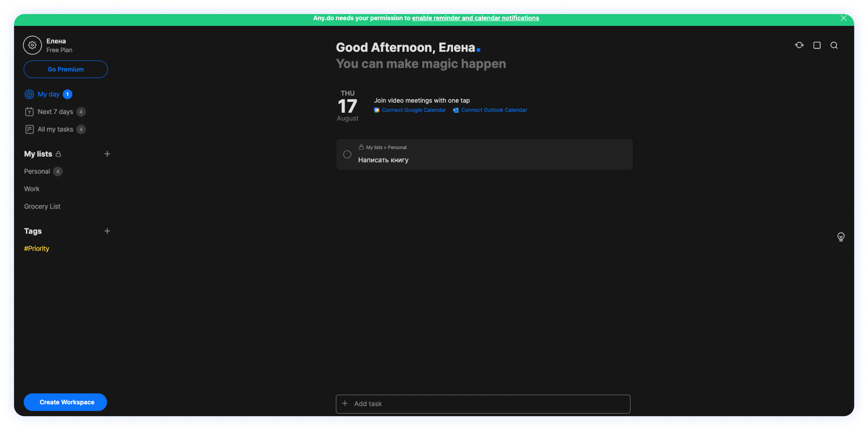Open the Personal list
The width and height of the screenshot is (868, 430).
coord(37,171)
